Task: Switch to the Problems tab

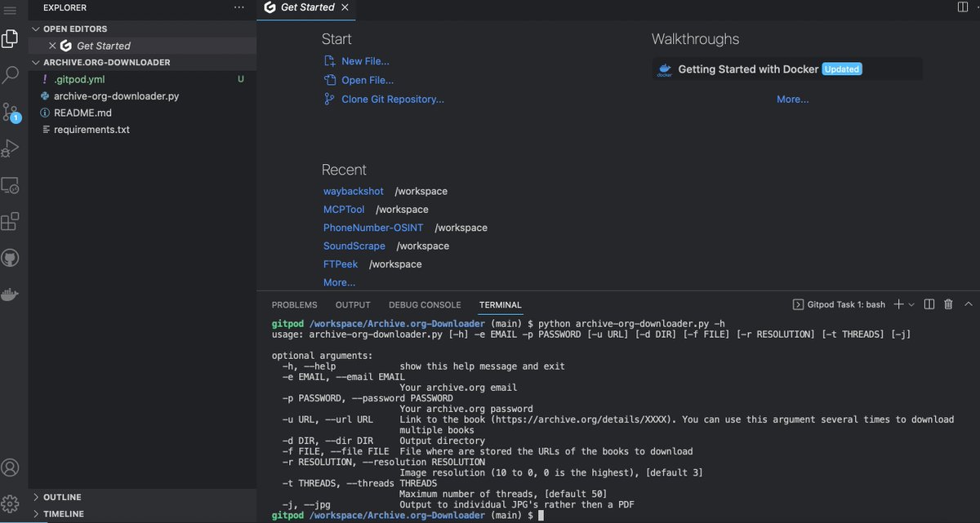Action: (294, 304)
